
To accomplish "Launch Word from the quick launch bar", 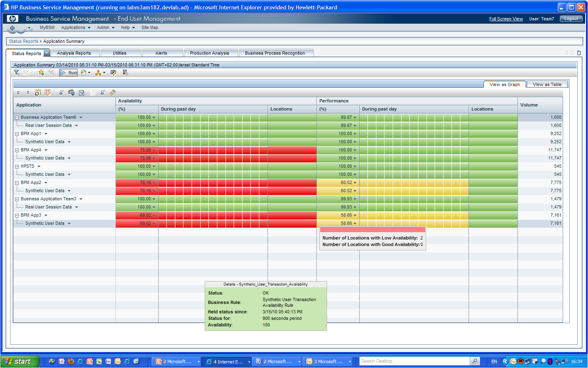I will tap(108, 361).
